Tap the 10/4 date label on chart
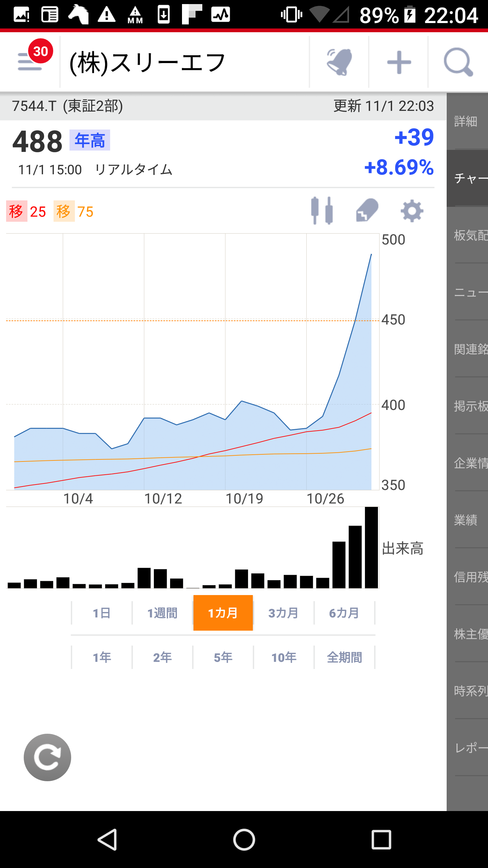This screenshot has height=868, width=488. click(78, 498)
